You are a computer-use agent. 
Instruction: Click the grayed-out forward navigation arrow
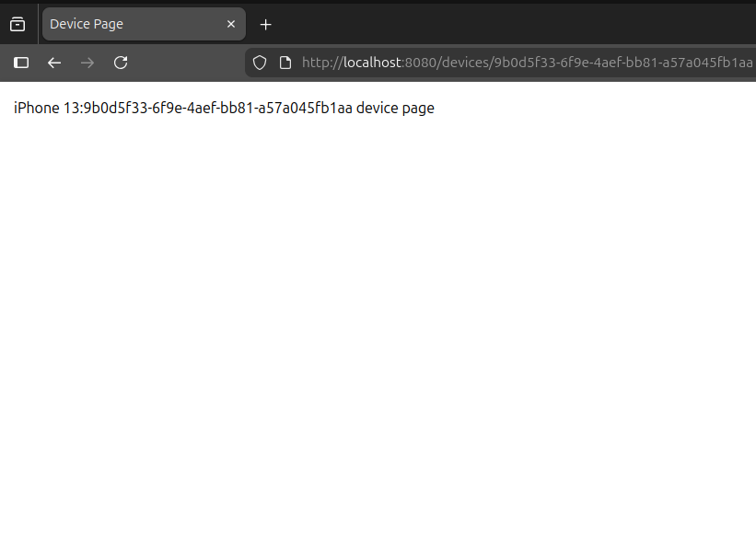click(87, 63)
